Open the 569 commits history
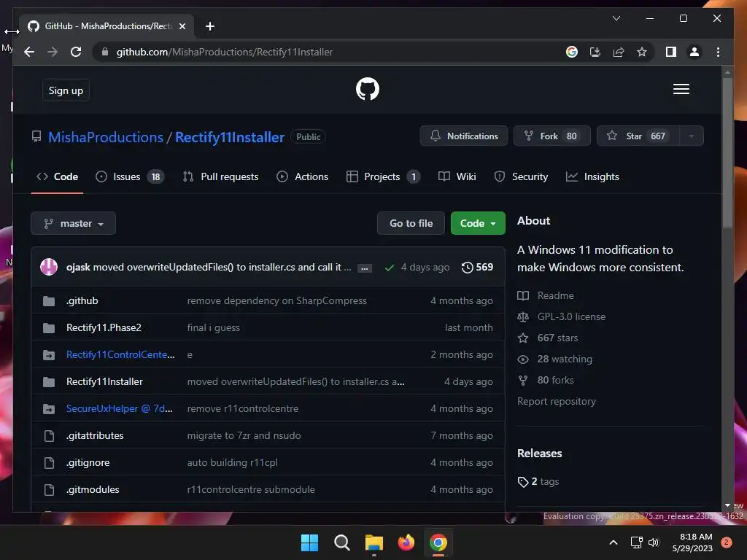 [477, 267]
